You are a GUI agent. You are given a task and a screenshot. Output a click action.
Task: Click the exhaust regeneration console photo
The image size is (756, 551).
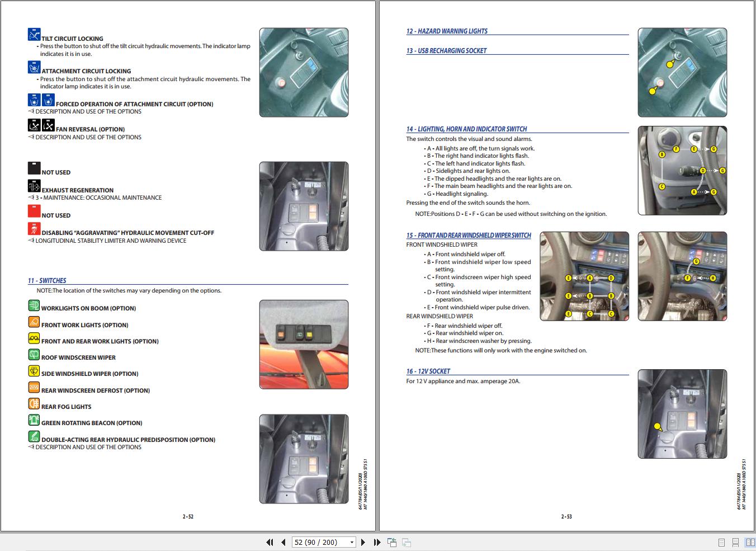click(x=304, y=206)
